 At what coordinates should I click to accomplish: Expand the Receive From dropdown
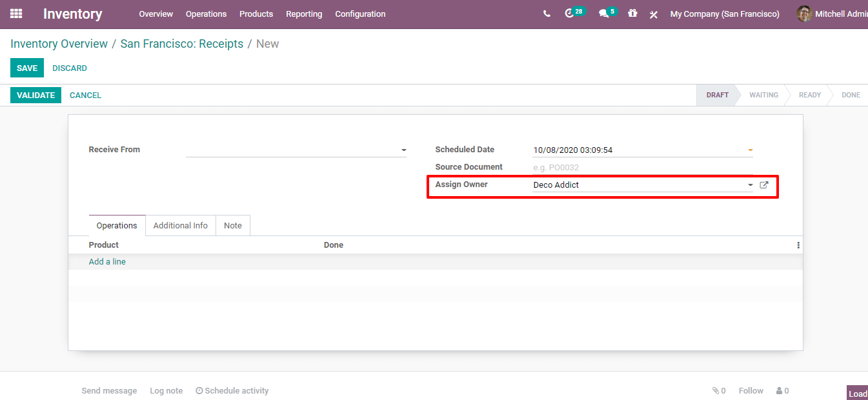[x=403, y=150]
